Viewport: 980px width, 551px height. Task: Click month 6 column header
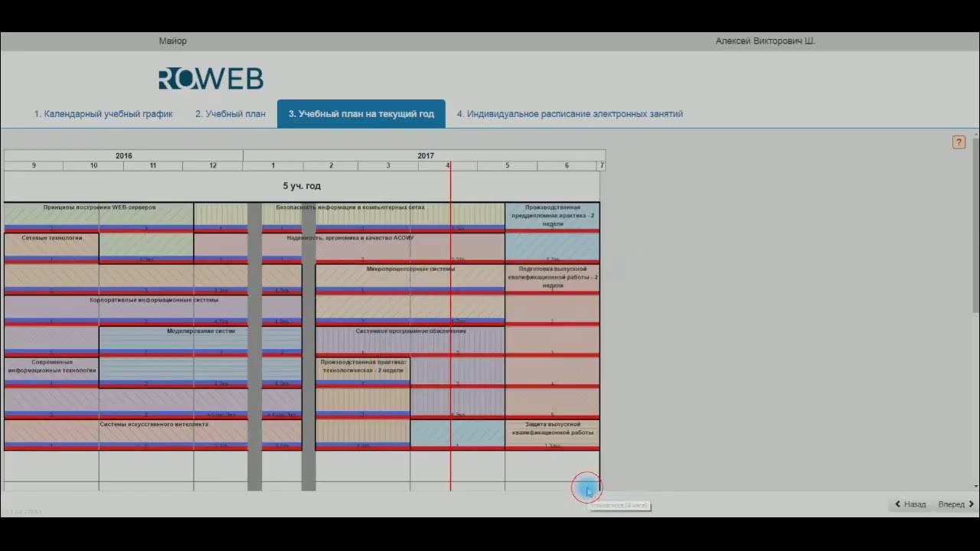[x=567, y=166]
